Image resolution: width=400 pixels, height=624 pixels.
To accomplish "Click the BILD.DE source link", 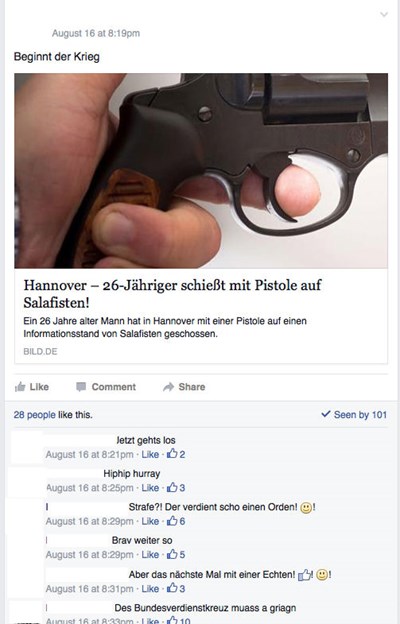I will [40, 351].
